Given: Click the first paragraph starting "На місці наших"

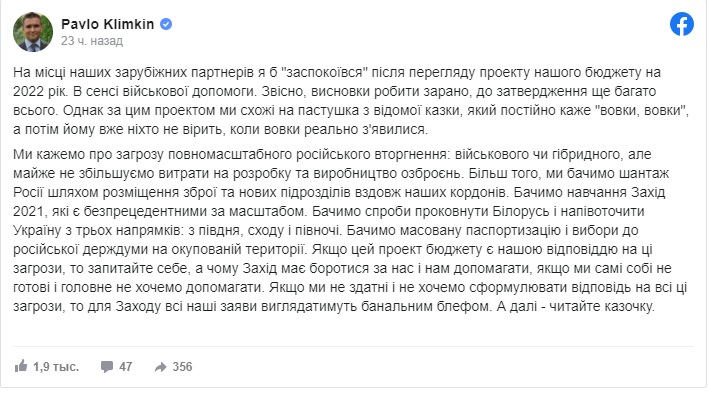Looking at the screenshot, I should pyautogui.click(x=351, y=101).
